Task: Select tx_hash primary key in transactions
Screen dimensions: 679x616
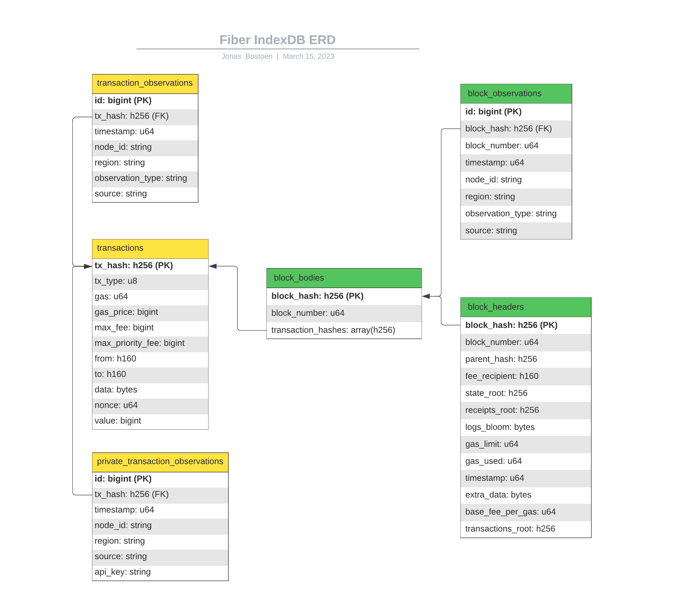Action: (x=150, y=266)
